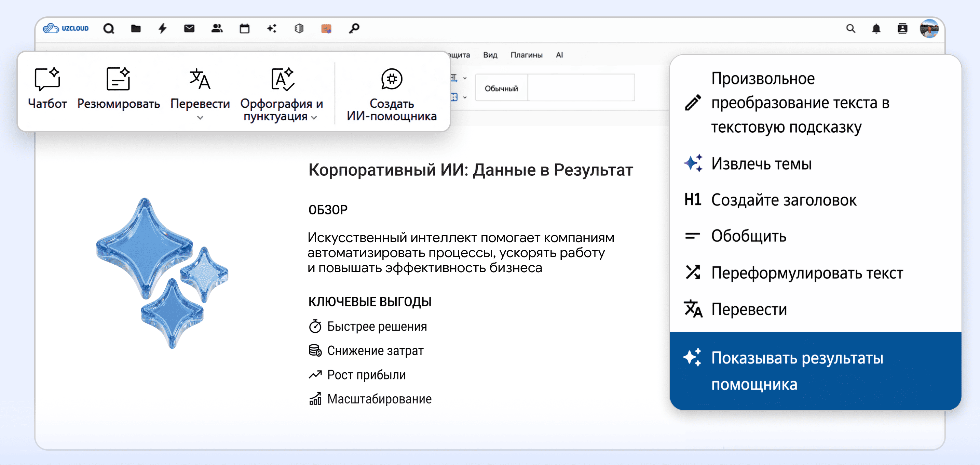The height and width of the screenshot is (465, 980).
Task: Expand the Перевести dropdown arrow
Action: pos(200,118)
